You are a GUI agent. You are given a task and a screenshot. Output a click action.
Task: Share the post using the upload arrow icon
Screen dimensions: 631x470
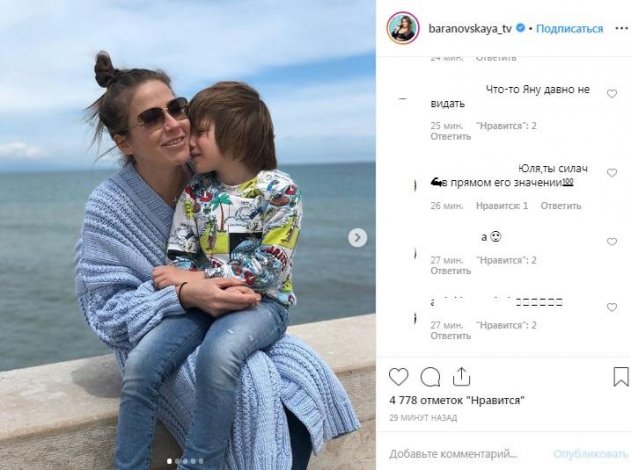click(x=461, y=377)
